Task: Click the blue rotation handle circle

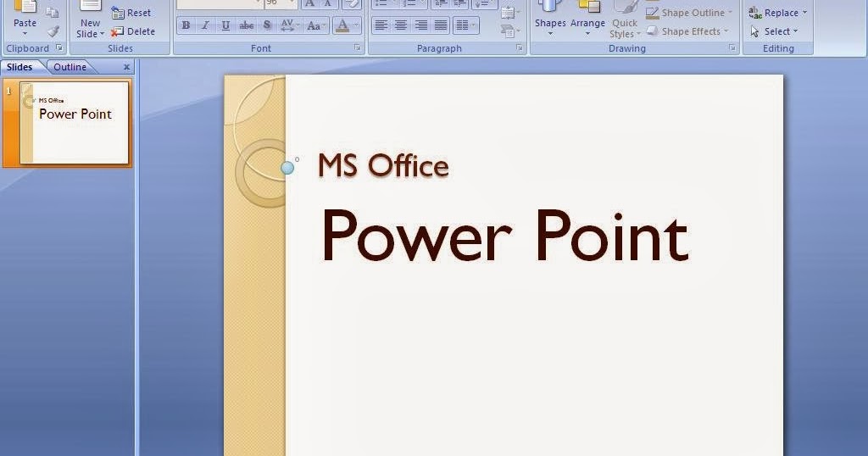Action: [287, 168]
